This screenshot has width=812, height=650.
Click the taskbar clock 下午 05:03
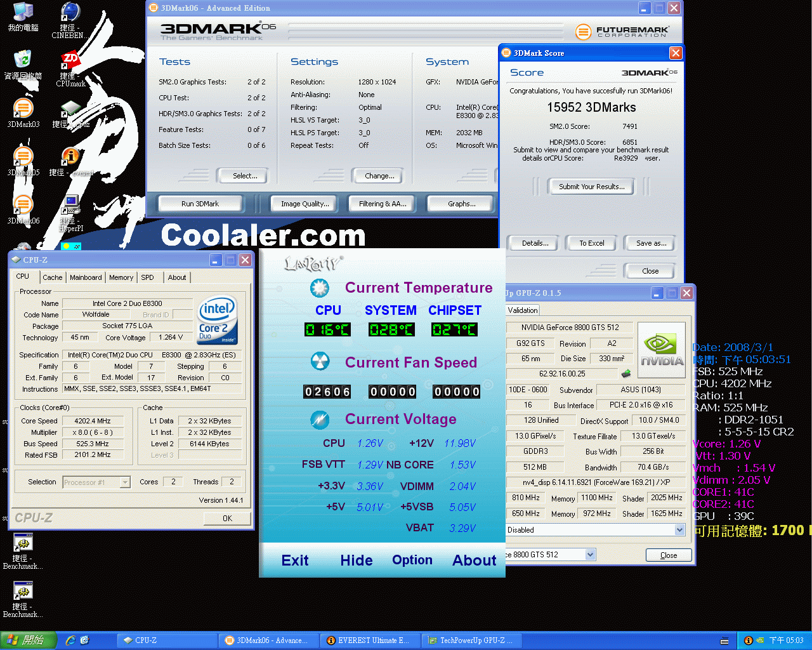pos(786,640)
